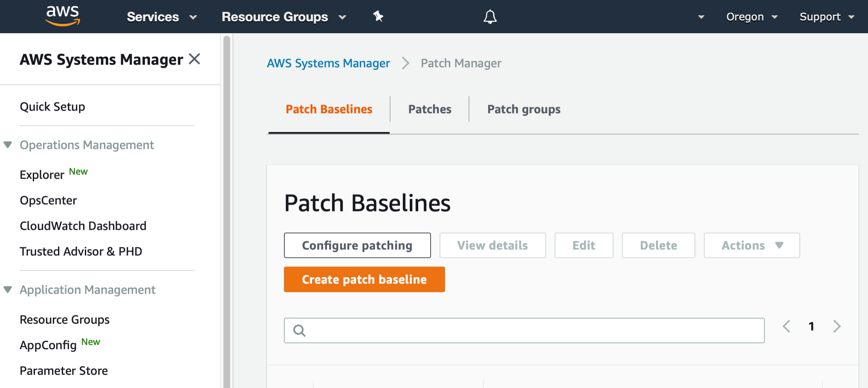This screenshot has height=388, width=868.
Task: Click the pin favorites icon in top bar
Action: tap(378, 17)
